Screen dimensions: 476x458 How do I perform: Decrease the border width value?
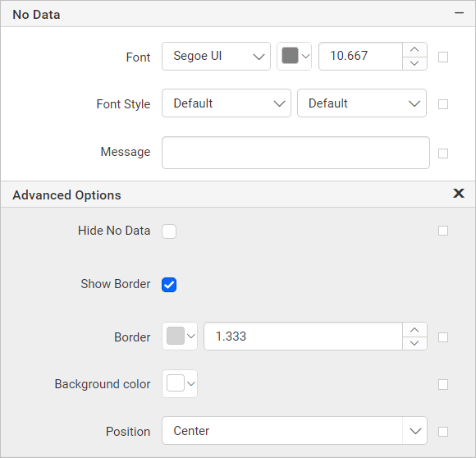click(x=414, y=343)
